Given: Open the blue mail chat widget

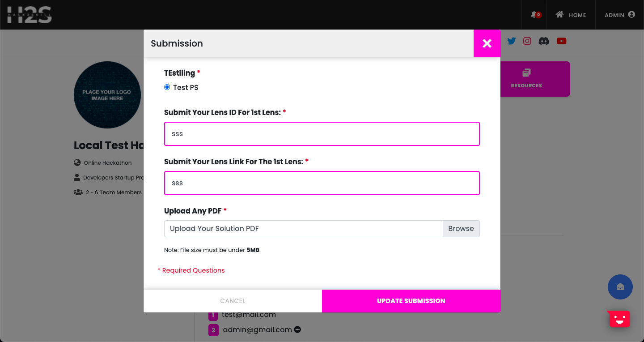Looking at the screenshot, I should [x=620, y=287].
